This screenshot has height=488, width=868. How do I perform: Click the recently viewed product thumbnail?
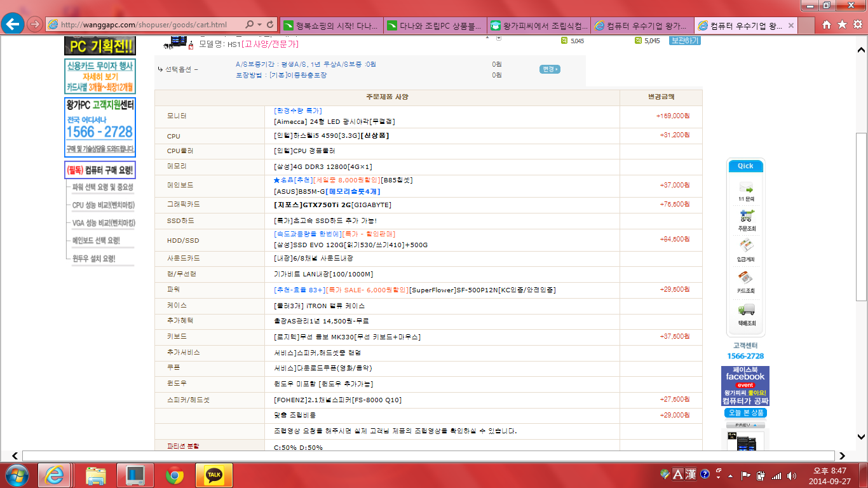point(746,441)
